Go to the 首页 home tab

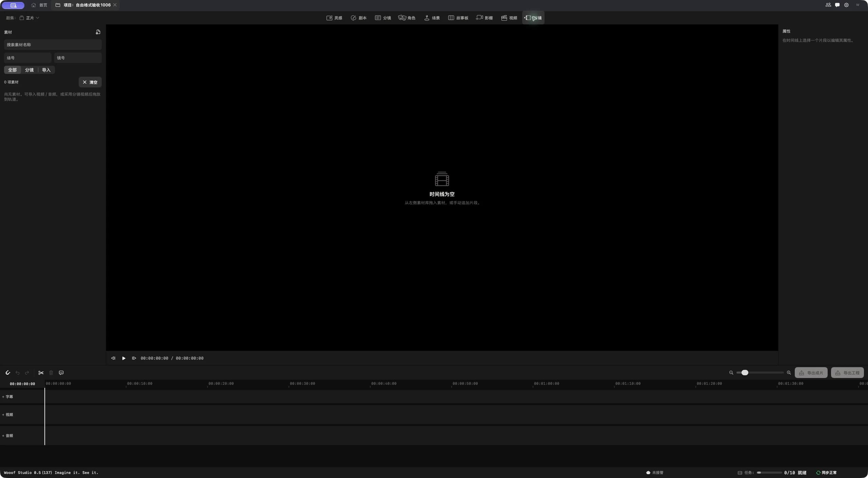[39, 5]
